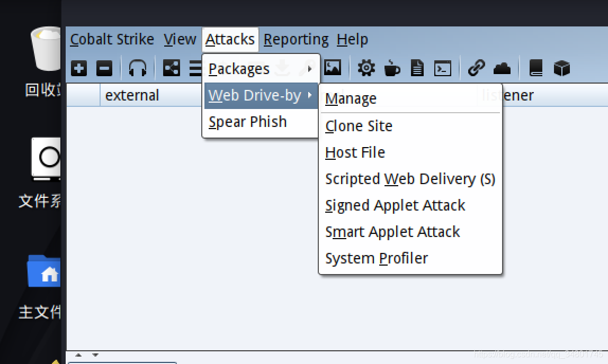Click the external column header

pos(132,95)
